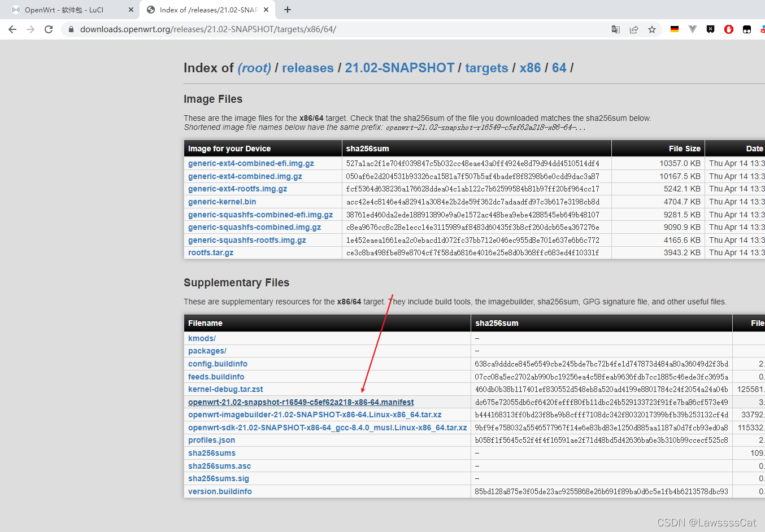Viewport: 765px width, 532px height.
Task: Focus the address bar URL
Action: (x=208, y=29)
